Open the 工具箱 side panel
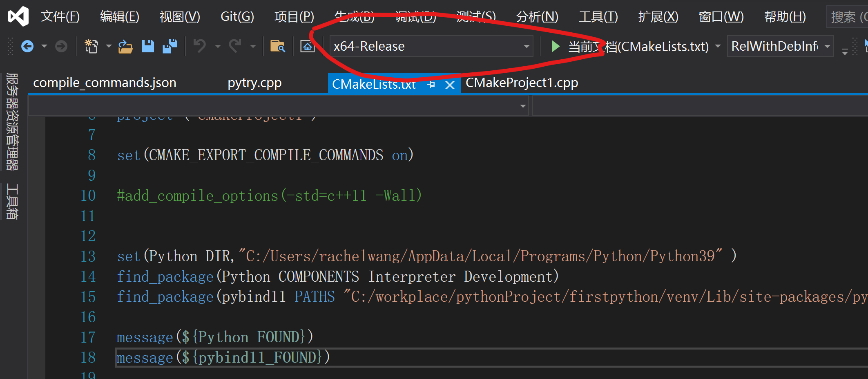 (12, 202)
